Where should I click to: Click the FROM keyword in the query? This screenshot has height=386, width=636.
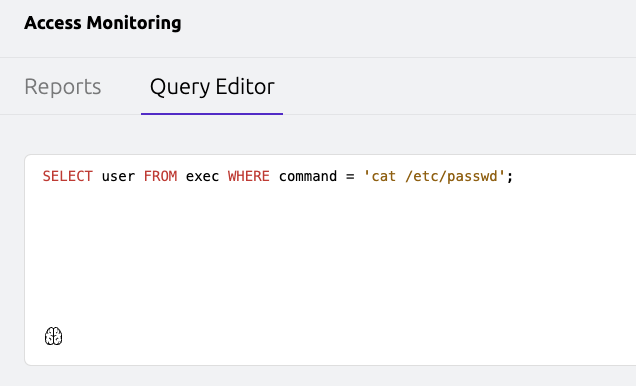[161, 176]
